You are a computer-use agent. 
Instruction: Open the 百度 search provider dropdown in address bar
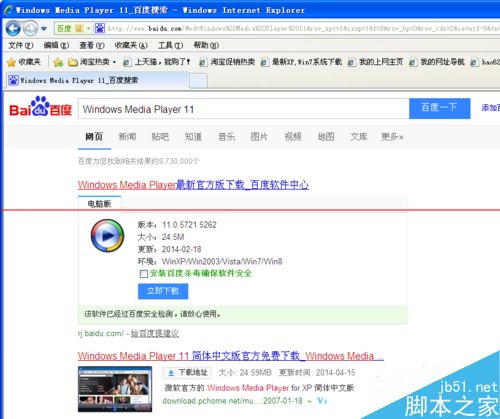[88, 29]
